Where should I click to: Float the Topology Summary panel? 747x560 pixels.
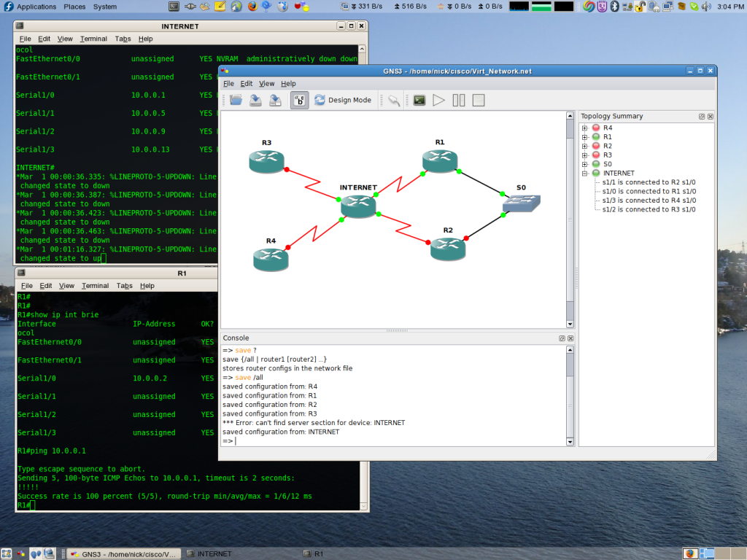point(702,117)
